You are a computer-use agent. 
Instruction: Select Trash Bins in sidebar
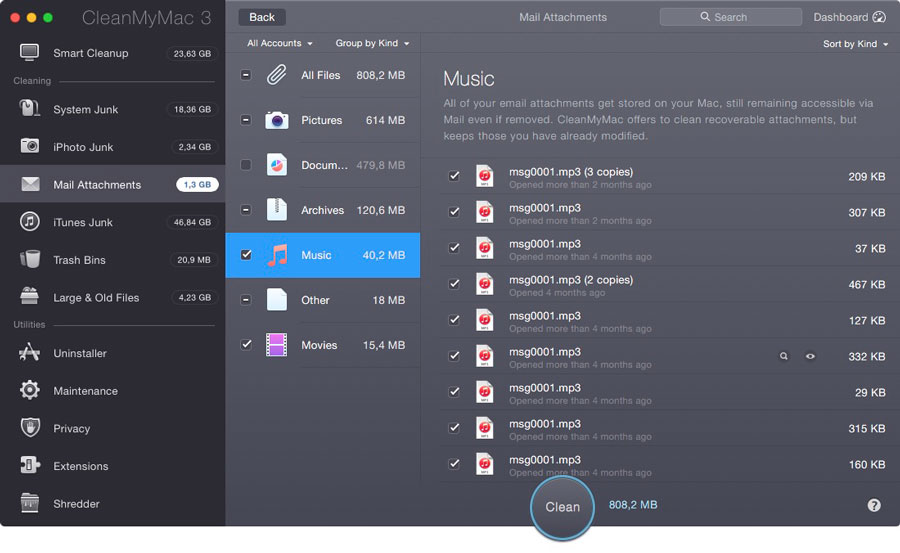pos(112,260)
